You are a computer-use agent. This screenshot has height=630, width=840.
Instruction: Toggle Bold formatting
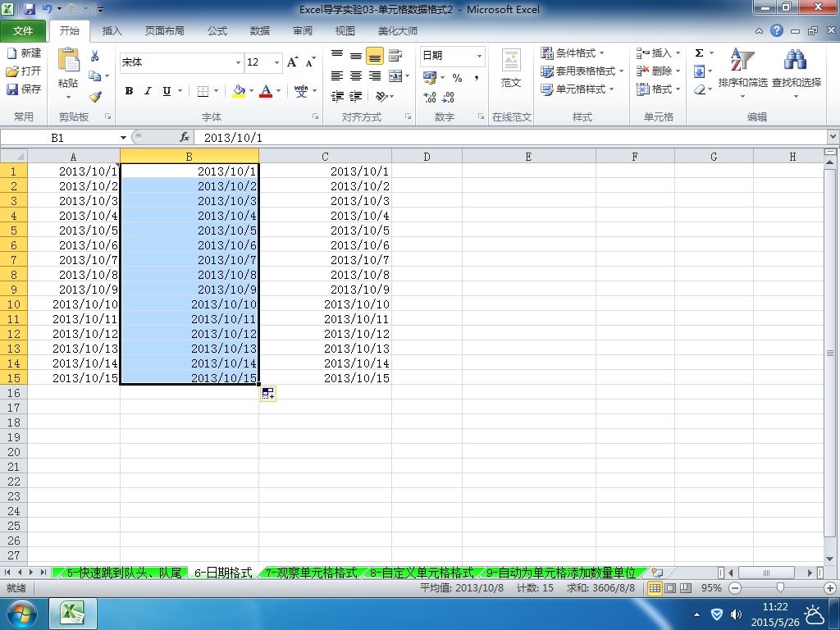click(x=129, y=90)
